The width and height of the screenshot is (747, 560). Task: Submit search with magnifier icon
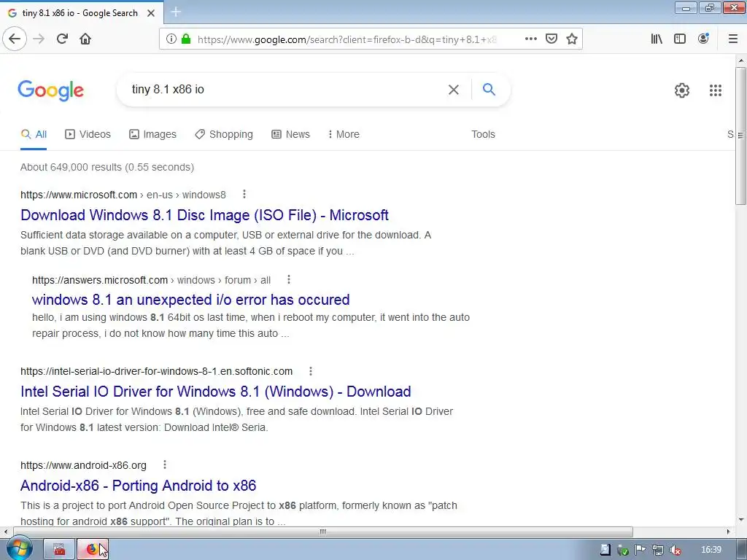pyautogui.click(x=489, y=89)
